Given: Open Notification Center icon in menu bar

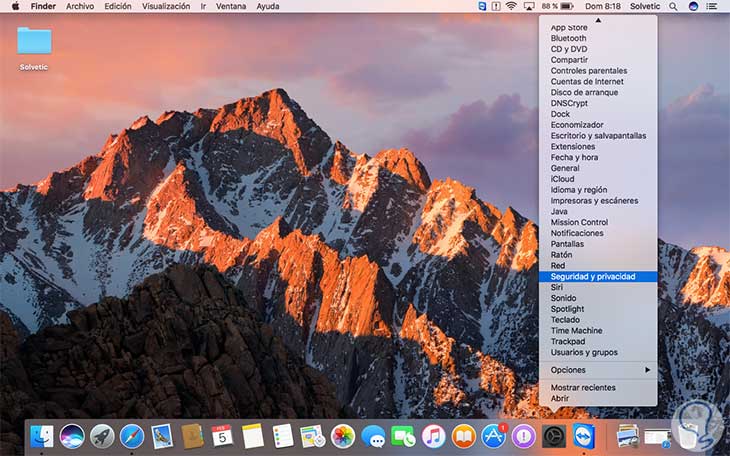Looking at the screenshot, I should (715, 6).
